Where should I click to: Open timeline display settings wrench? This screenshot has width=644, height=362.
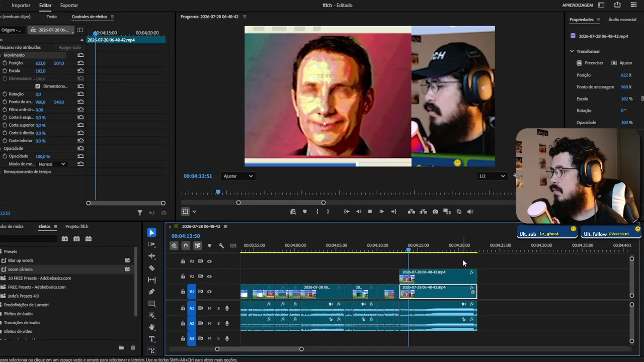pos(221,245)
